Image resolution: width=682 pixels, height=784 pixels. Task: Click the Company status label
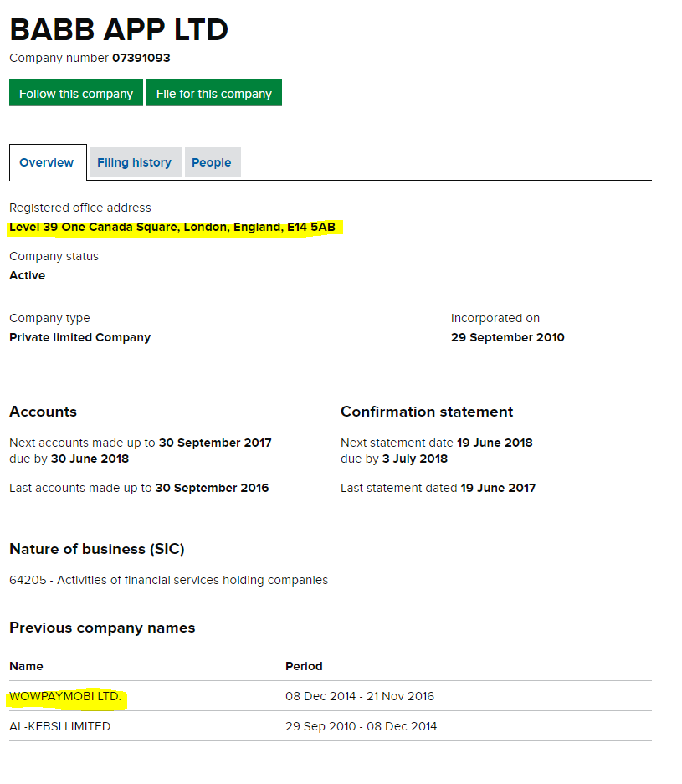tap(54, 256)
